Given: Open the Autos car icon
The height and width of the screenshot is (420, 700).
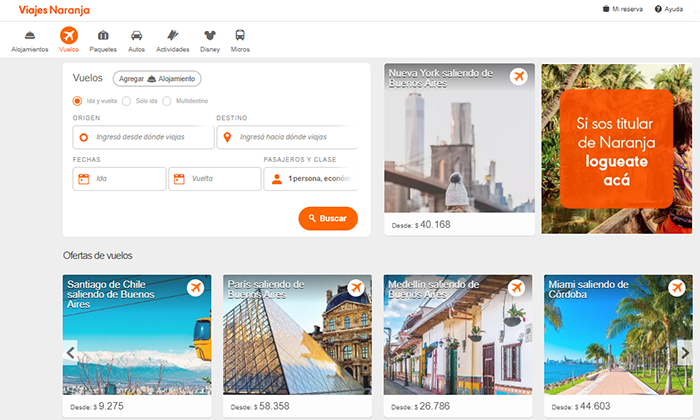Looking at the screenshot, I should [137, 35].
